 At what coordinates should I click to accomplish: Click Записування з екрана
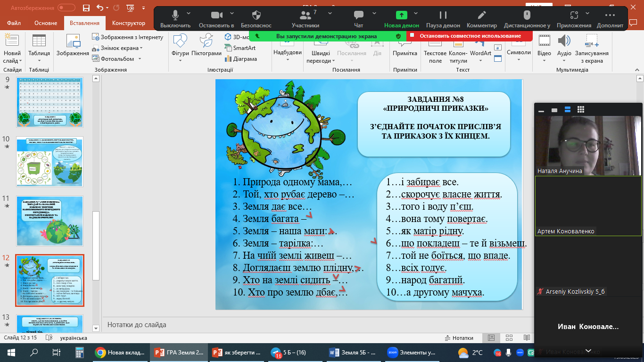pyautogui.click(x=591, y=49)
